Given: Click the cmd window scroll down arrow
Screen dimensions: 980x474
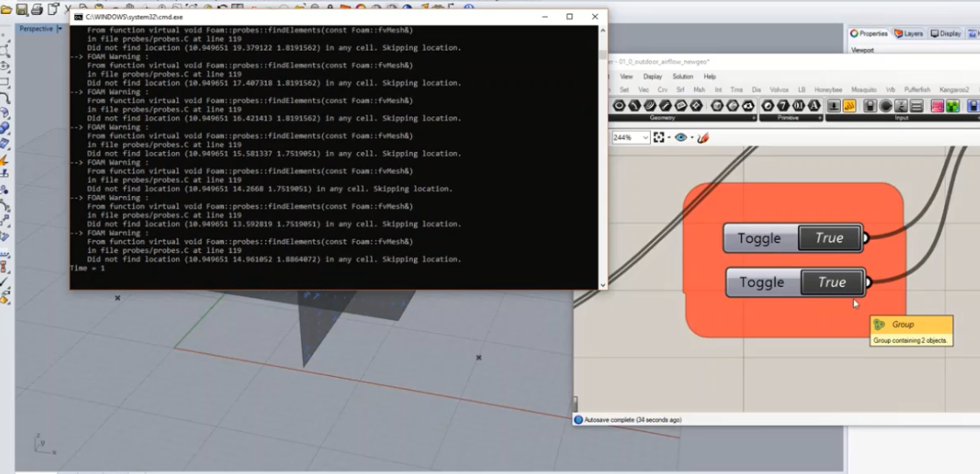Looking at the screenshot, I should click(603, 285).
